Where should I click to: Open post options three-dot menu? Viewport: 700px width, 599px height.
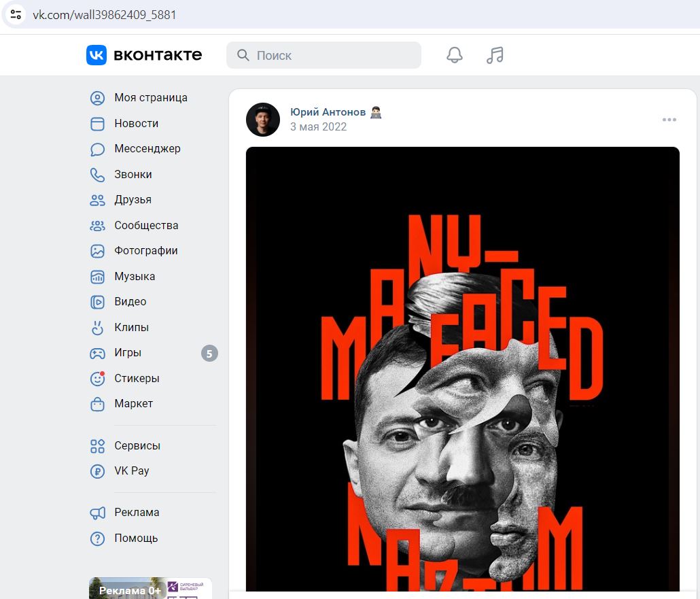669,120
